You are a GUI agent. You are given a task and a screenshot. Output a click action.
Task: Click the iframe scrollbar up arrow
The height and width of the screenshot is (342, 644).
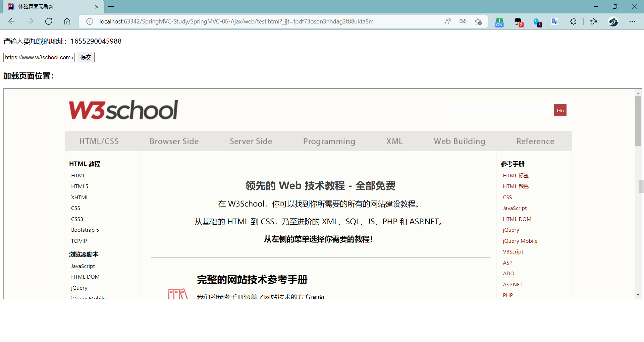pos(638,93)
